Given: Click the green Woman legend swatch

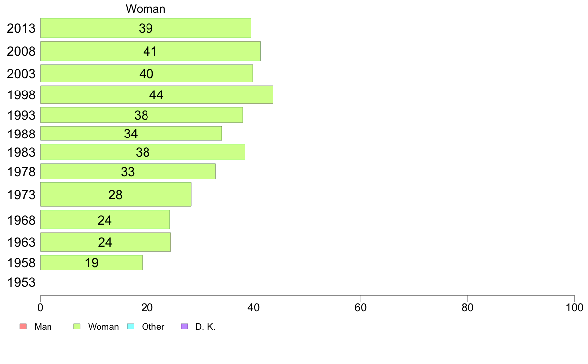Looking at the screenshot, I should click(77, 327).
